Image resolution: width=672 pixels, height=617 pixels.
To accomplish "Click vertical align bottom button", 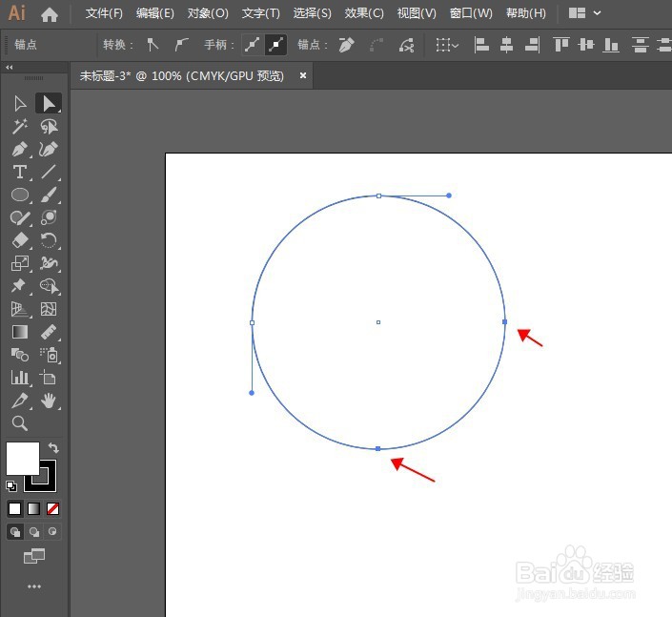I will [x=611, y=45].
